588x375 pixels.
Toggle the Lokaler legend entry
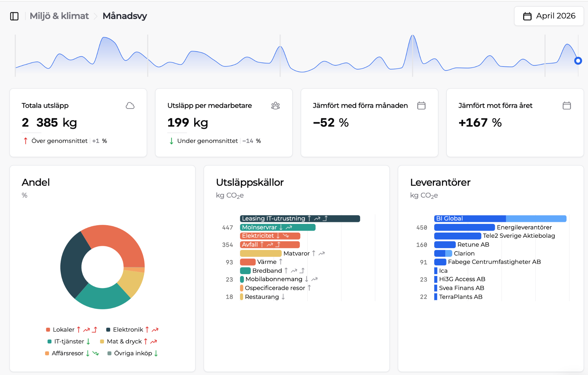pyautogui.click(x=72, y=330)
